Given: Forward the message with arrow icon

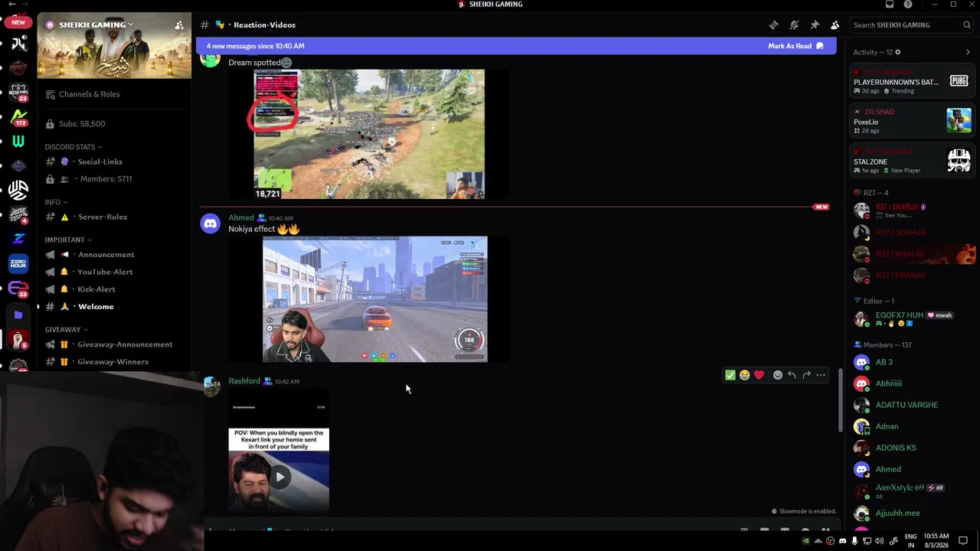Looking at the screenshot, I should (806, 375).
